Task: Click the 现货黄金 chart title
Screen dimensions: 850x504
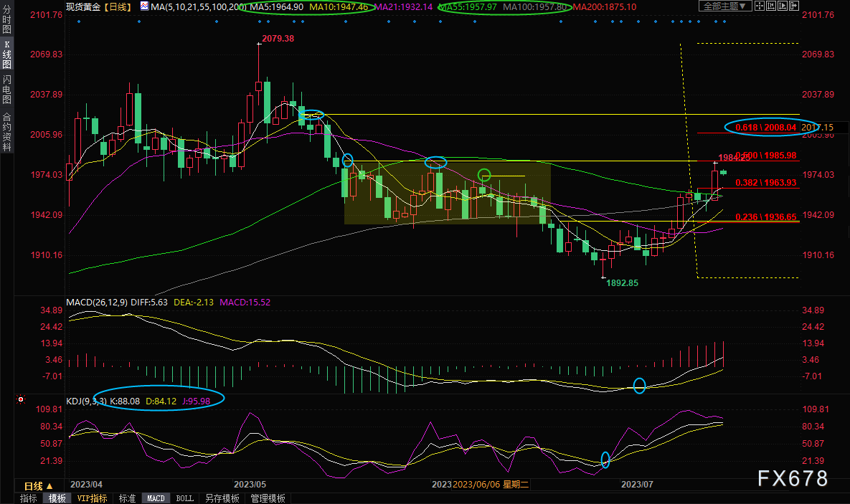Action: pyautogui.click(x=83, y=6)
